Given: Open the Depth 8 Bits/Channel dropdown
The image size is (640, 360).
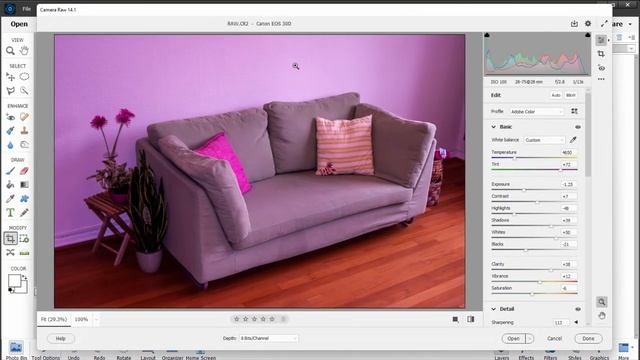Looking at the screenshot, I should tap(269, 338).
